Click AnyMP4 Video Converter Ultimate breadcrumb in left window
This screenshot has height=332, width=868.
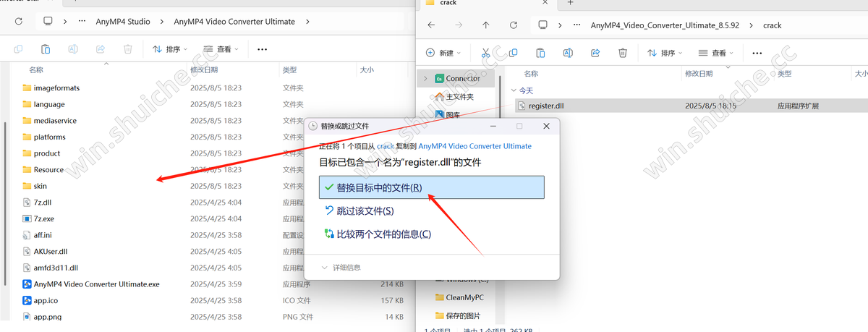click(x=236, y=22)
